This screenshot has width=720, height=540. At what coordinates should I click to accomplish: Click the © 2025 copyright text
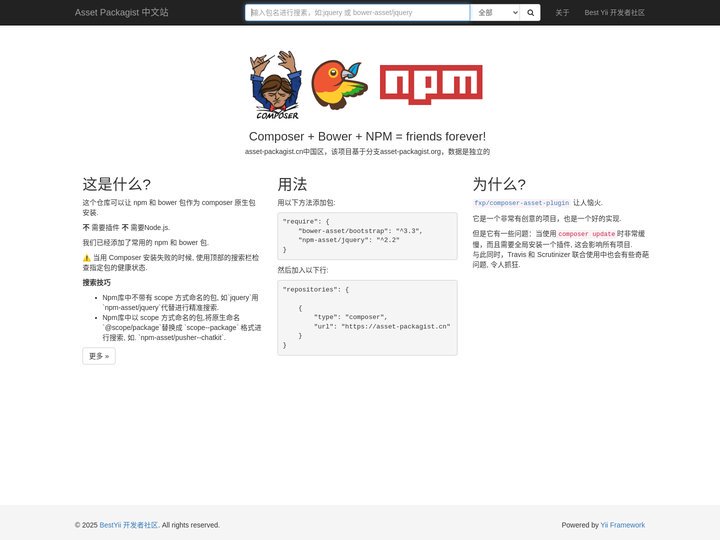click(86, 525)
